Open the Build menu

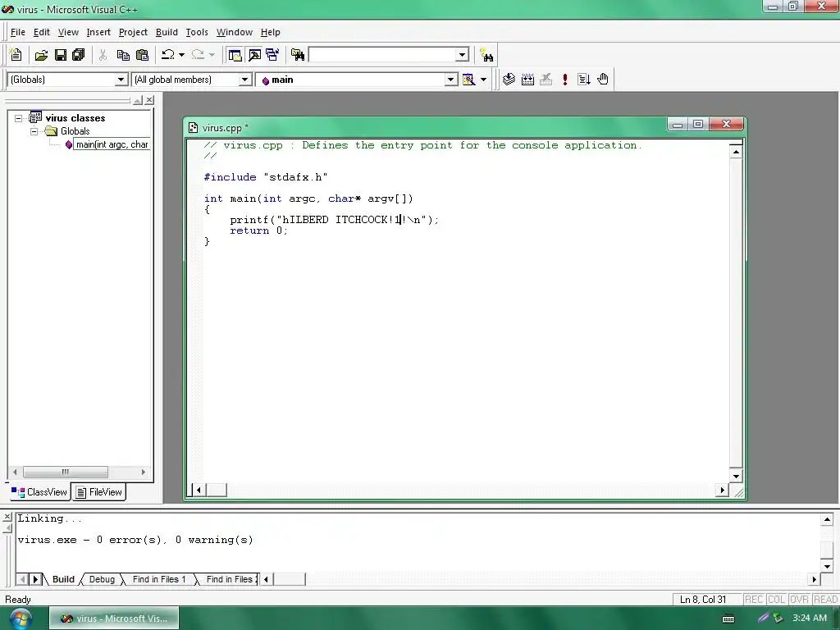[167, 32]
